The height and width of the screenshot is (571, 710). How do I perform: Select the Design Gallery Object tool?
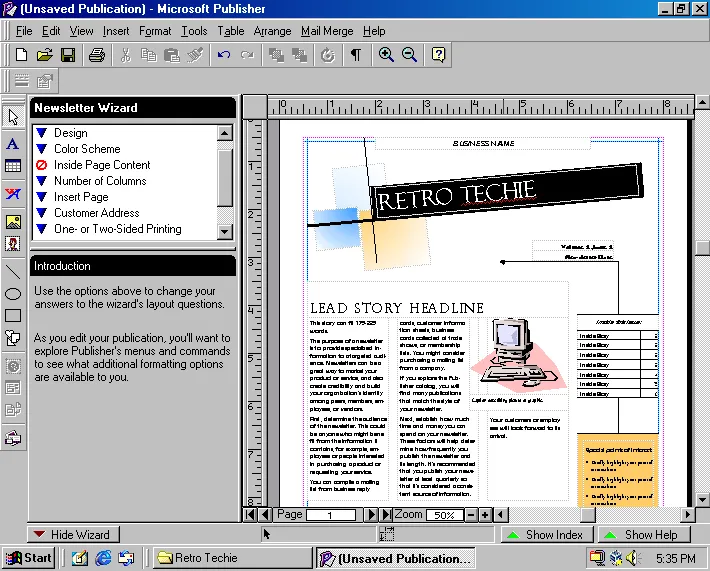(x=13, y=438)
